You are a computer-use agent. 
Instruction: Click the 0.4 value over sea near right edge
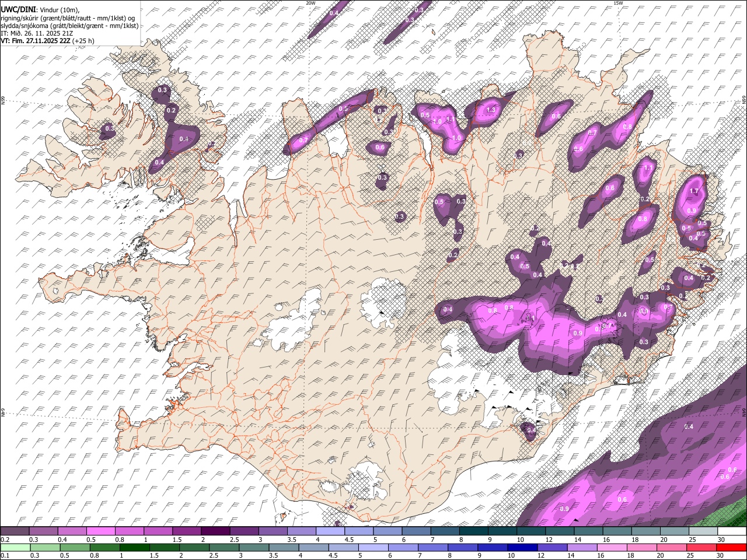[x=689, y=427]
